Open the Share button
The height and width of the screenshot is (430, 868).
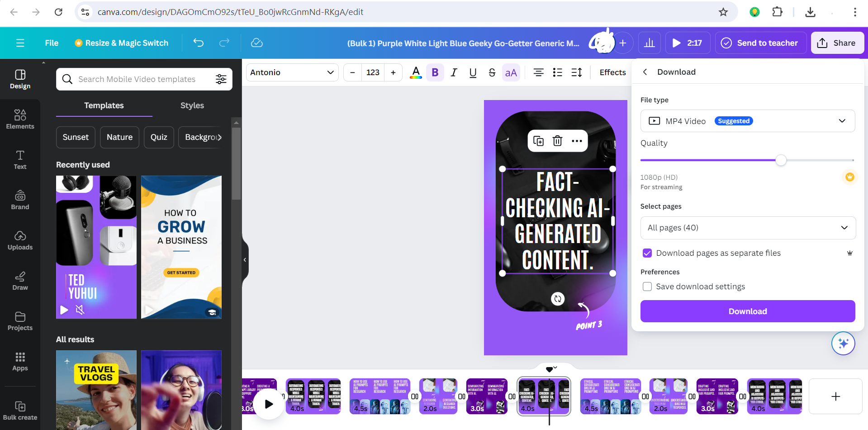pyautogui.click(x=837, y=43)
